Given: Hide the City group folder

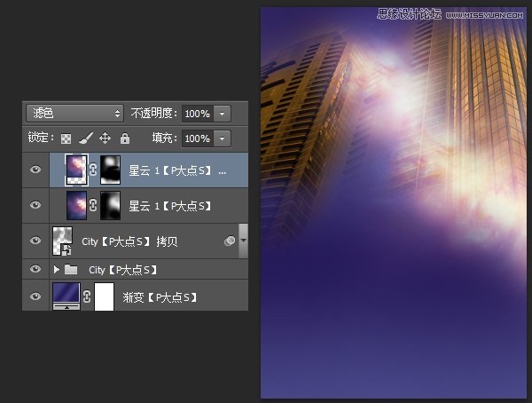Looking at the screenshot, I should click(x=35, y=269).
